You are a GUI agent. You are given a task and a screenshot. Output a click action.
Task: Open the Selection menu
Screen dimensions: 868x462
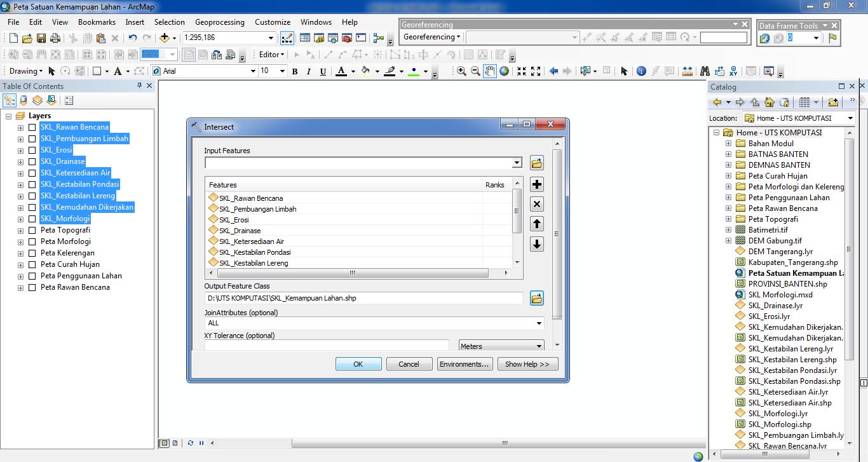(170, 22)
